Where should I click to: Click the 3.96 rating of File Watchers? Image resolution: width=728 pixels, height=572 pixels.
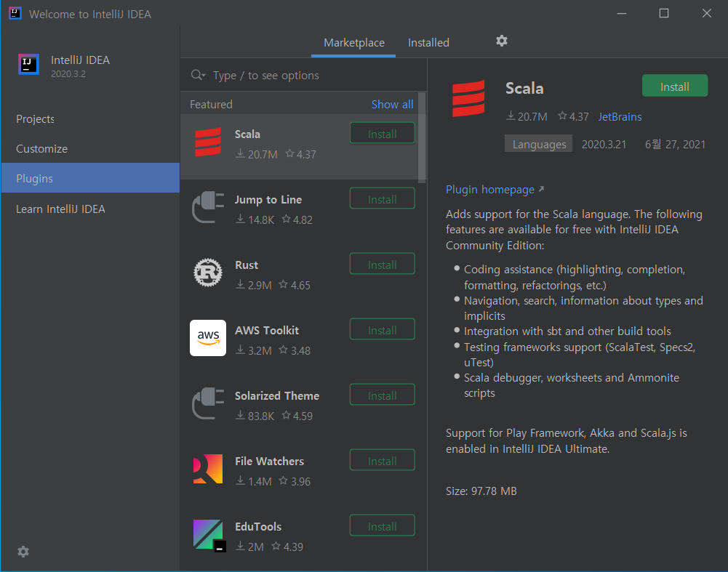295,482
